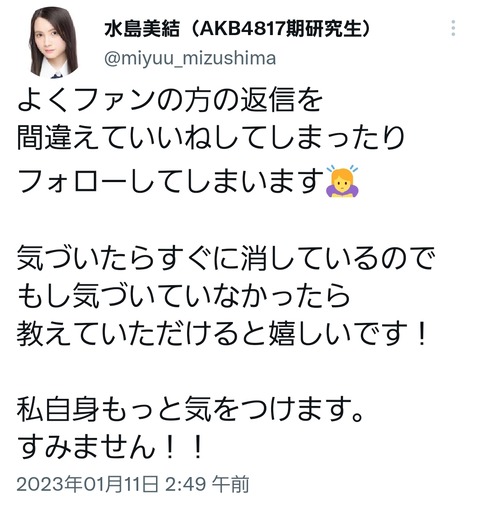Click the 2023年01月11日 date in the timestamp
Screen dimensions: 480x505
pos(87,484)
